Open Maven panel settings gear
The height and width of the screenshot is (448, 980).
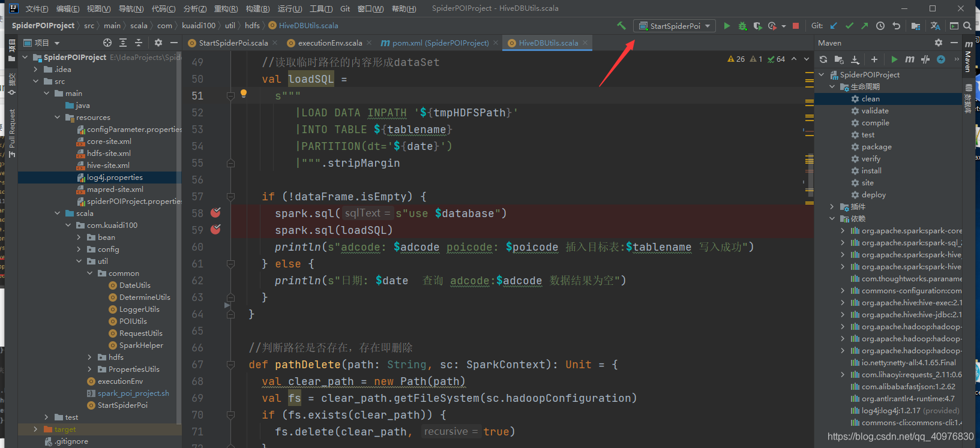point(939,43)
